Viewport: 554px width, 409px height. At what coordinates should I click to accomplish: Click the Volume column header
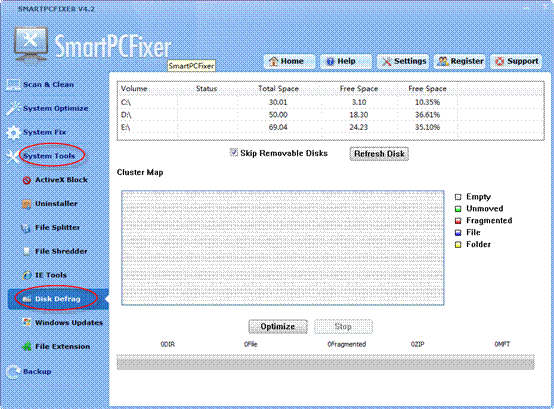[x=134, y=89]
